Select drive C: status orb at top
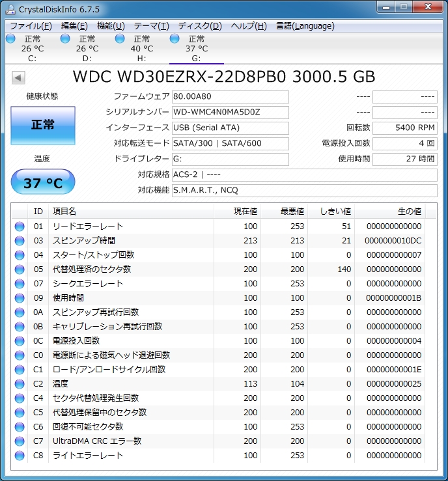Image resolution: width=448 pixels, height=481 pixels. coord(10,38)
